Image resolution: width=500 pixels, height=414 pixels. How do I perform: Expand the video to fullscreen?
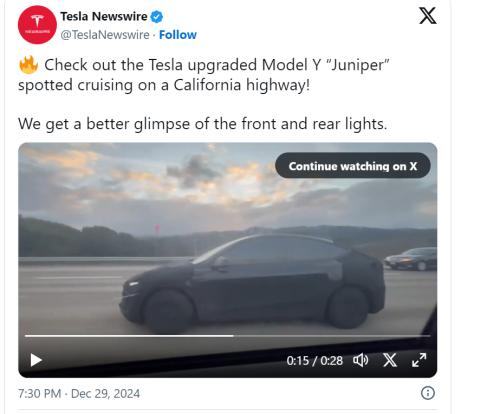click(419, 360)
